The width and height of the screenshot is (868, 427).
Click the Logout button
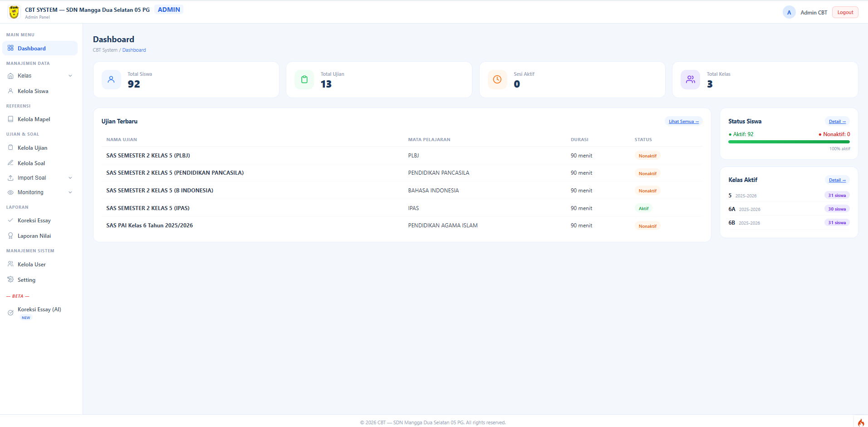(845, 12)
